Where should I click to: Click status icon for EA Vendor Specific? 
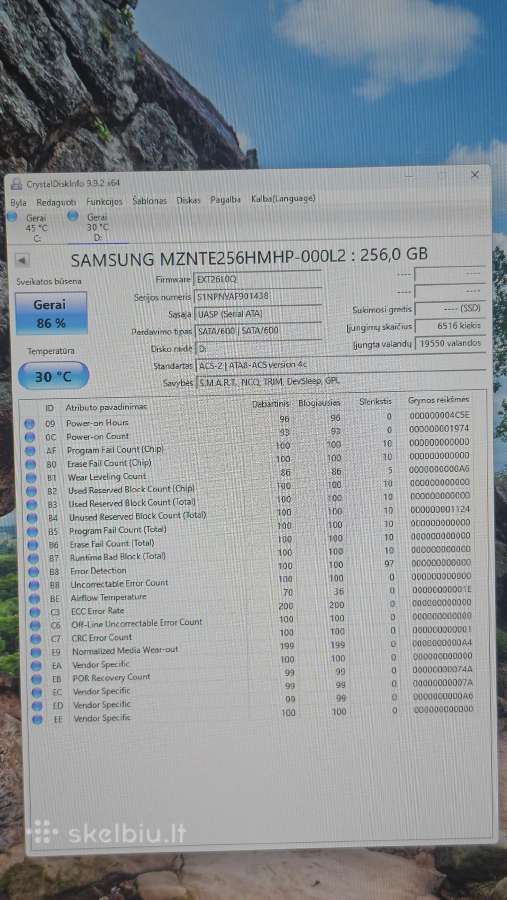click(x=36, y=666)
